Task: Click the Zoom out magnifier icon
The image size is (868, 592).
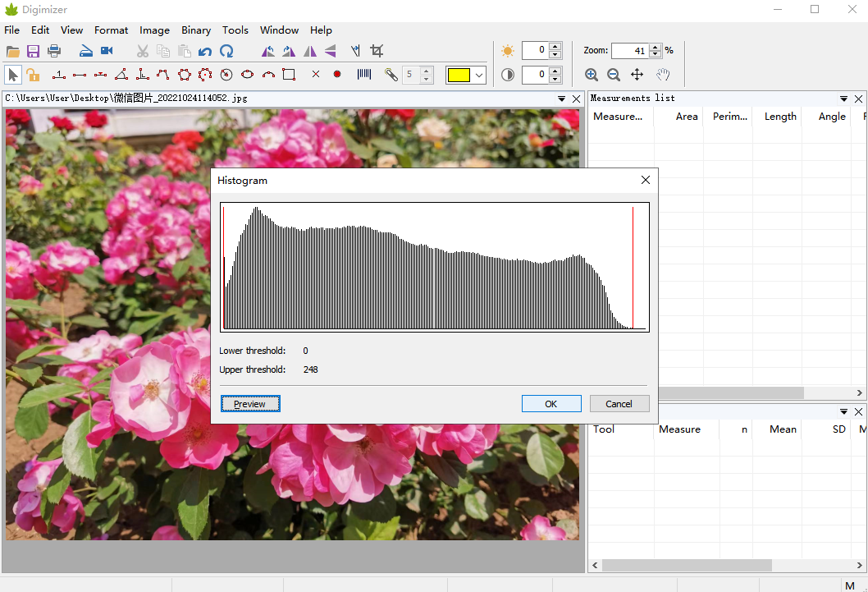Action: point(614,74)
